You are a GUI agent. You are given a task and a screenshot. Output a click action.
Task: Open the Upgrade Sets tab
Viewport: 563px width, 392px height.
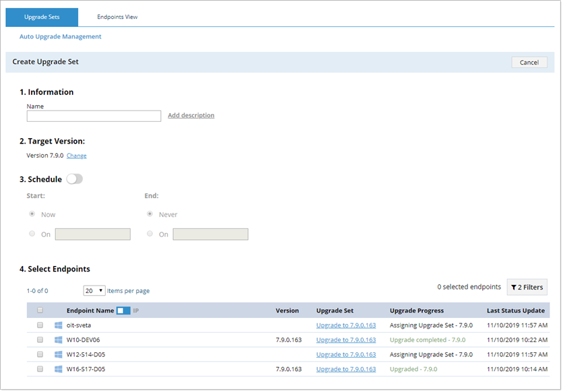point(42,18)
